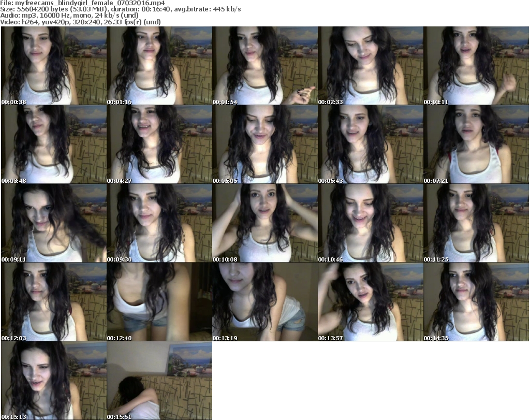Click the frame labeled 00:14:35
Viewport: 530px width, 420px height.
click(x=476, y=302)
